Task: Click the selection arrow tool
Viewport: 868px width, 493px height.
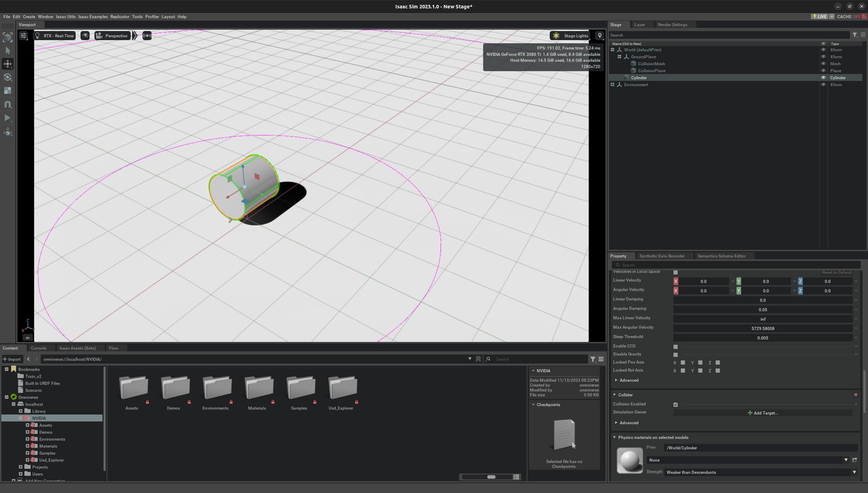Action: point(8,51)
